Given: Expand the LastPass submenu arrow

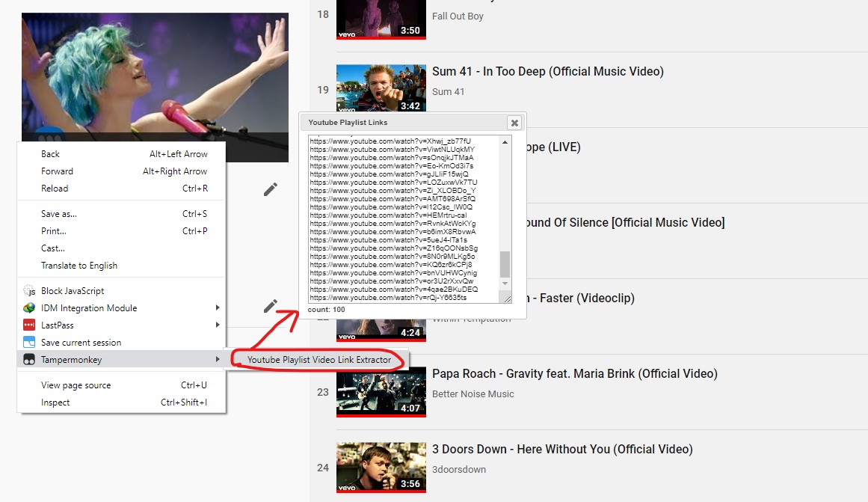Looking at the screenshot, I should click(x=218, y=325).
